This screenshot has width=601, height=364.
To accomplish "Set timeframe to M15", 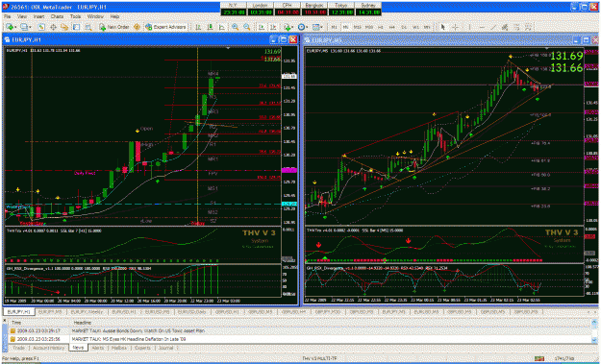I will coord(357,27).
